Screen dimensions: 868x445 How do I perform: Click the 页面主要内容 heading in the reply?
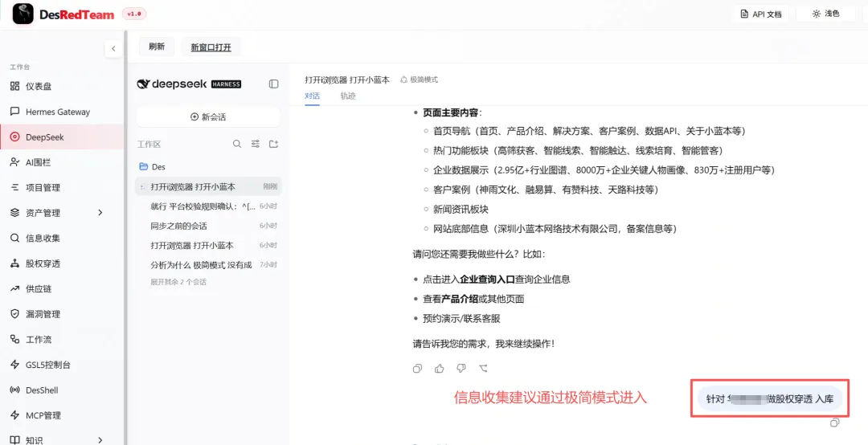pyautogui.click(x=452, y=113)
